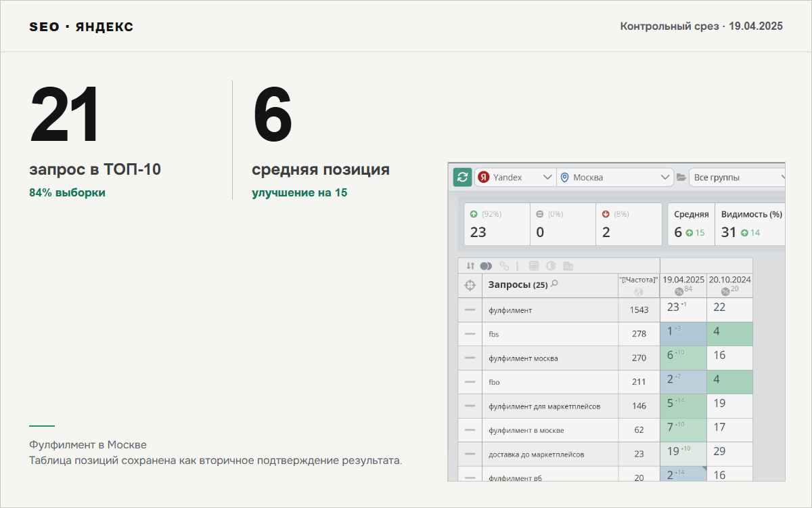Click frequency value 62

[x=639, y=430]
